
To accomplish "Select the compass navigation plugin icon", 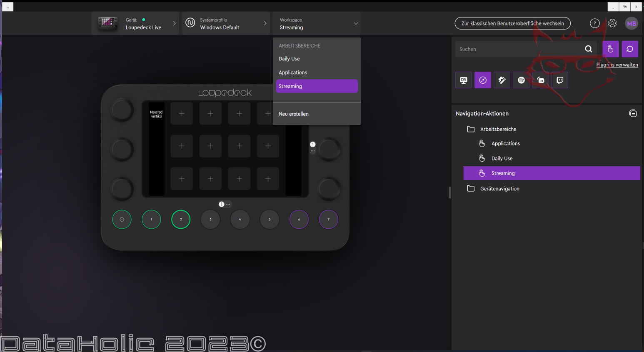I will pyautogui.click(x=483, y=80).
